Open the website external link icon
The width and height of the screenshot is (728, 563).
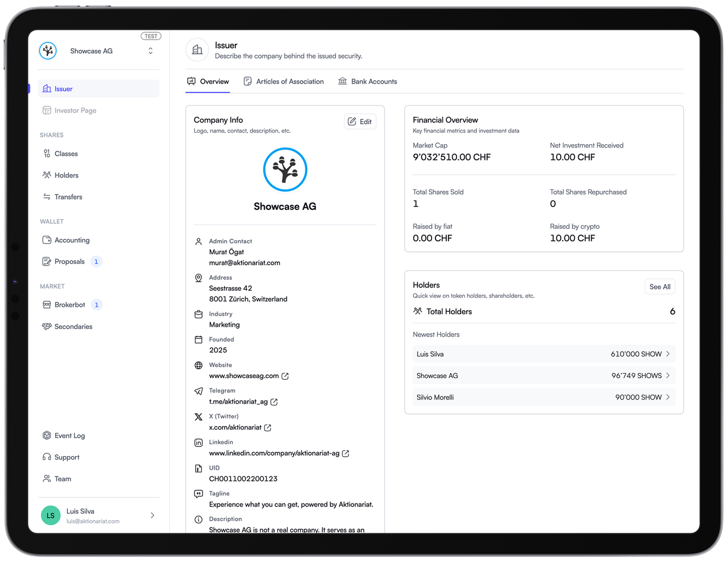click(x=285, y=376)
